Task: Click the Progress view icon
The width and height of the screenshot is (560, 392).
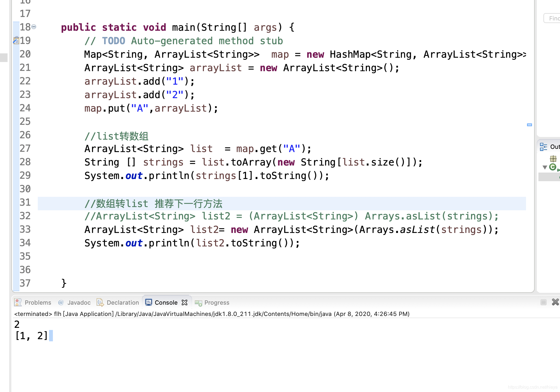Action: (199, 303)
